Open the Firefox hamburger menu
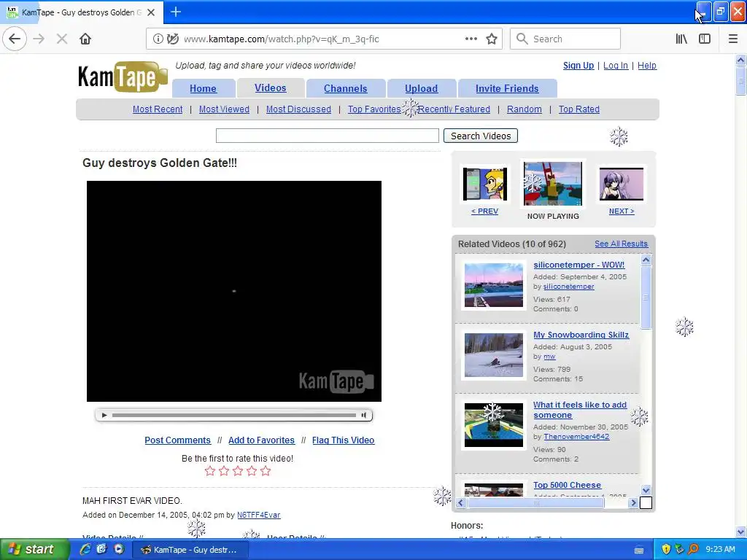The image size is (747, 560). 733,39
